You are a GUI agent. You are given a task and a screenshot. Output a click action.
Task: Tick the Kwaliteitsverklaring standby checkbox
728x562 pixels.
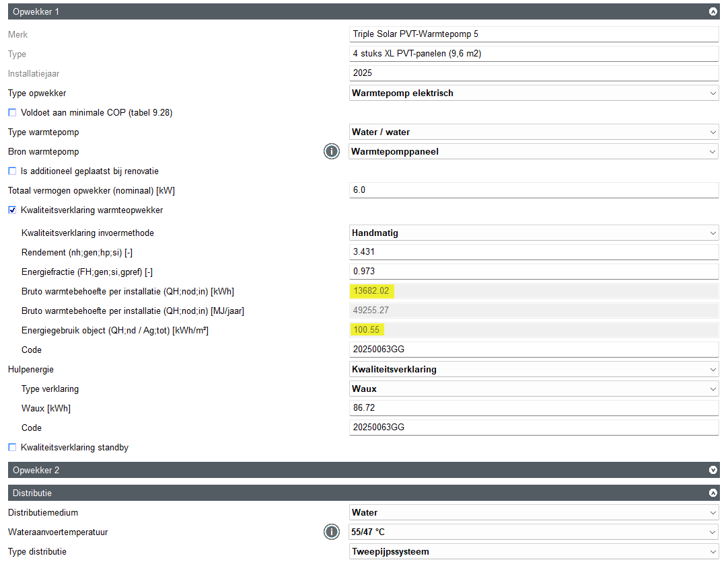[12, 448]
